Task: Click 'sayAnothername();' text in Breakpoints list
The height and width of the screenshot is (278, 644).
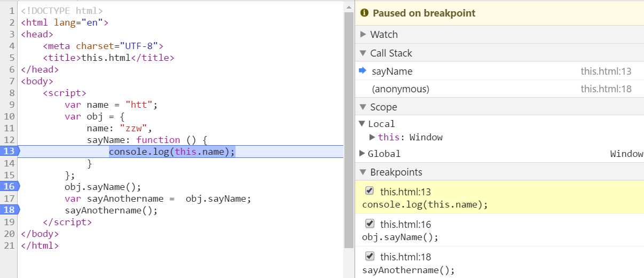Action: tap(409, 270)
